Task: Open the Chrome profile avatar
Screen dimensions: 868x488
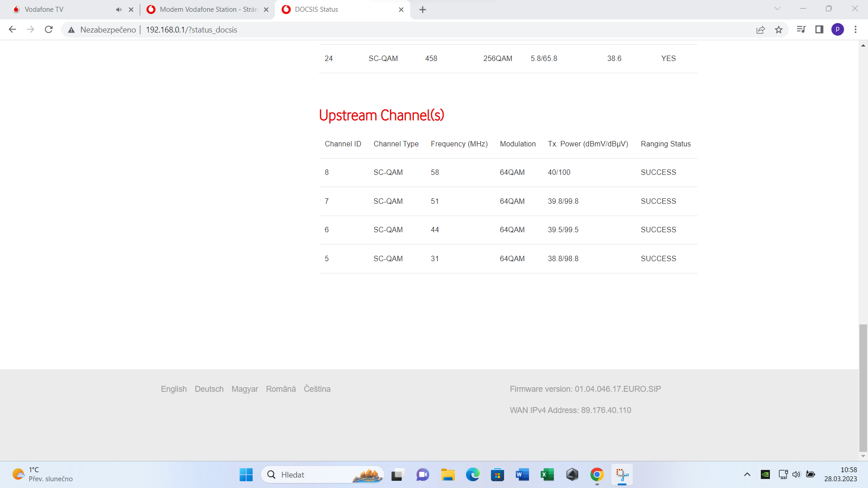Action: (x=837, y=29)
